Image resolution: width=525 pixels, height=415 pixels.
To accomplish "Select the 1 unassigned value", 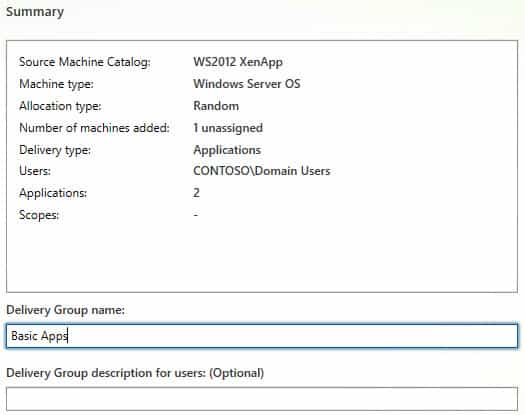I will click(x=228, y=128).
